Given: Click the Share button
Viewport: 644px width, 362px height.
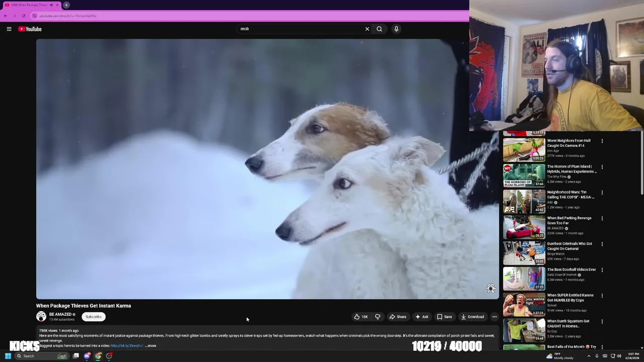Looking at the screenshot, I should [397, 317].
